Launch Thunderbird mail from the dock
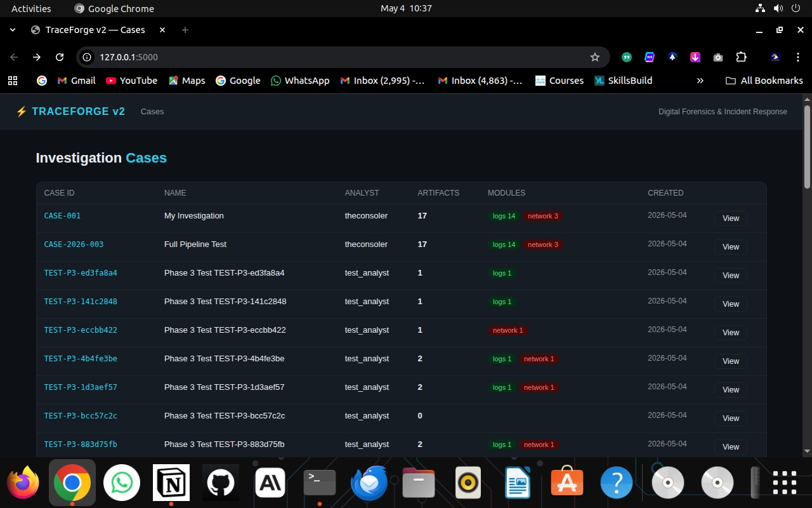Viewport: 812px width, 508px height. [x=369, y=483]
